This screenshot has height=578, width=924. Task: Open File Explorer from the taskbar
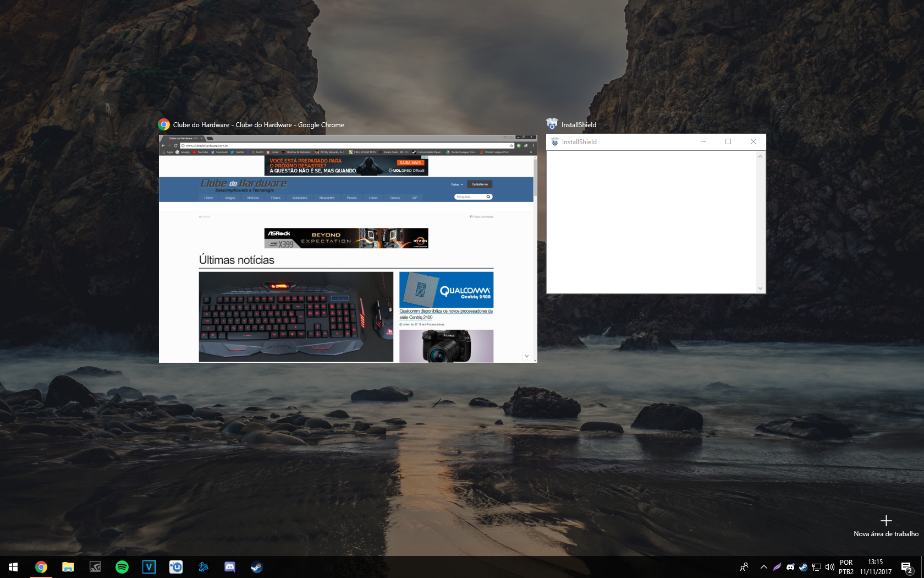coord(68,567)
